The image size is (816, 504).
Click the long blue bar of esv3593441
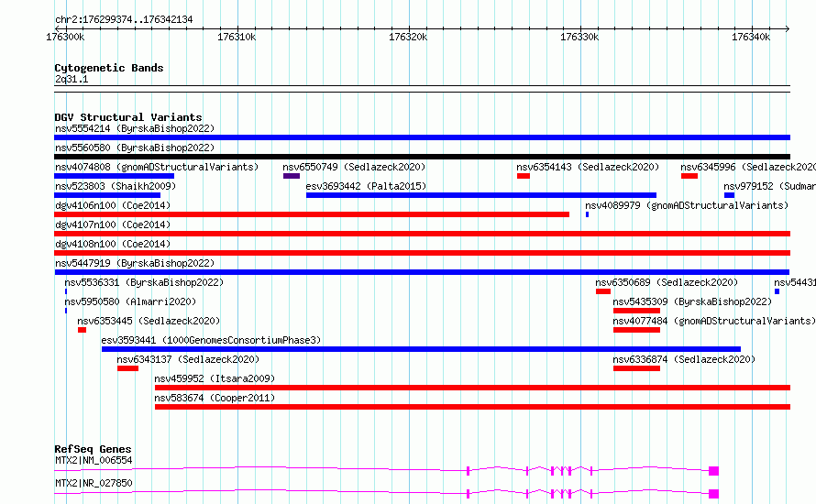click(x=421, y=349)
